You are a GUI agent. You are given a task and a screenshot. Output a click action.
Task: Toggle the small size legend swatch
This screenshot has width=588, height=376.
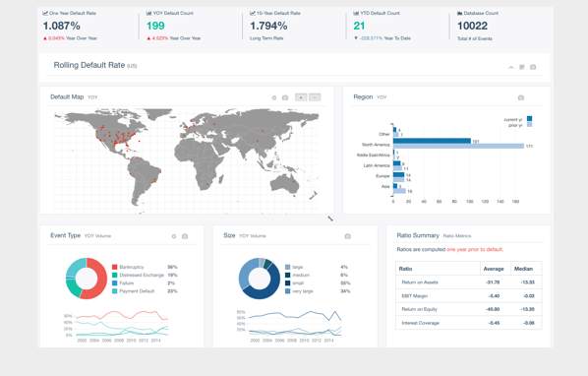(x=288, y=282)
